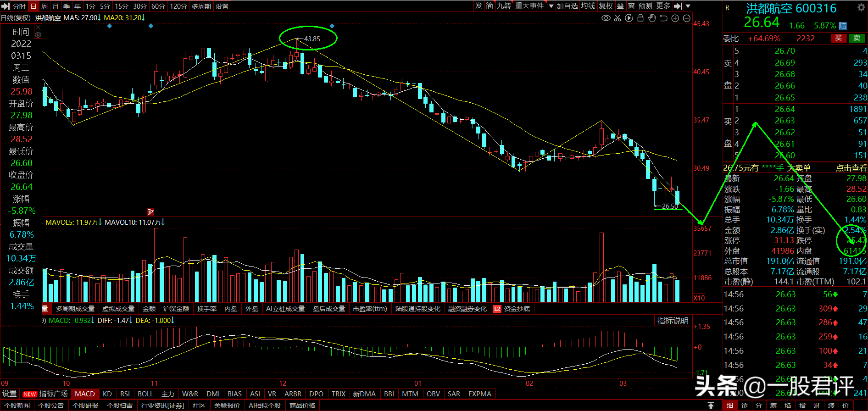Select the KD indicator tab
This screenshot has width=868, height=411.
(107, 394)
